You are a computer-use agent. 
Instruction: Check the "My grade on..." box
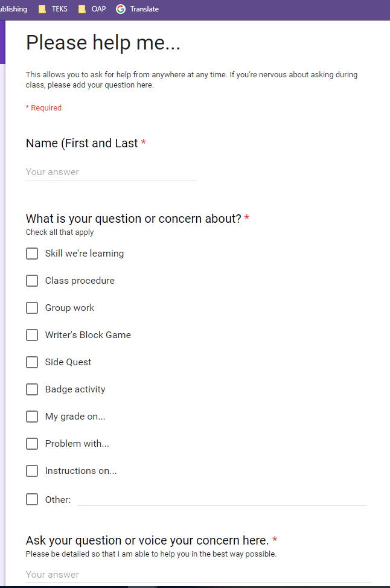32,417
